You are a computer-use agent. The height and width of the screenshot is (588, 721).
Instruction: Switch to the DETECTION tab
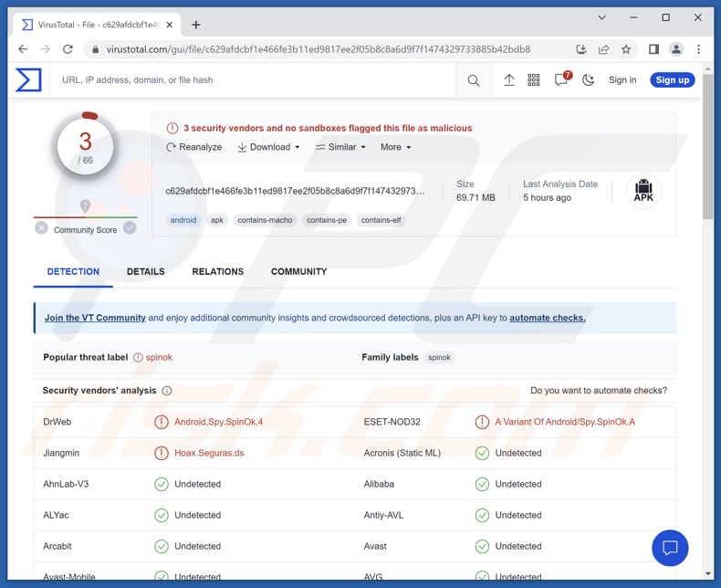pyautogui.click(x=73, y=272)
